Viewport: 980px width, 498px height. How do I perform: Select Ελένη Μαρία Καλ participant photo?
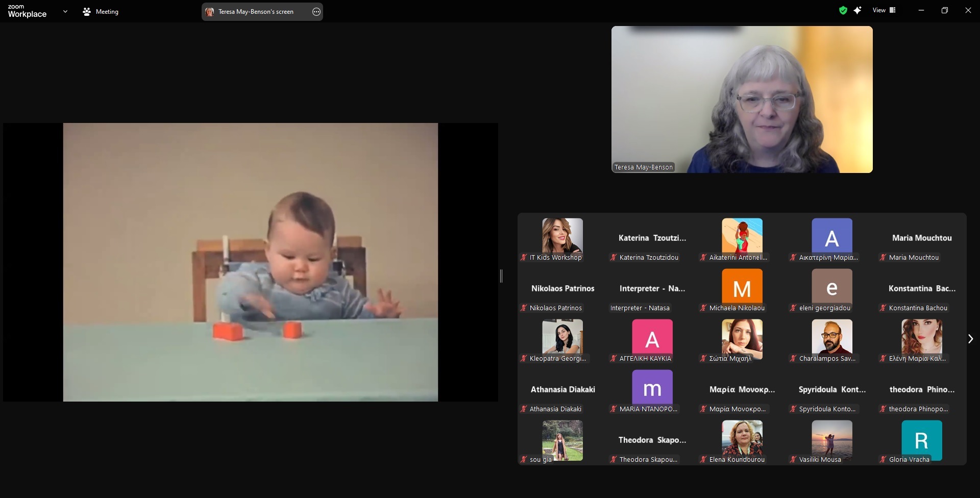(922, 337)
